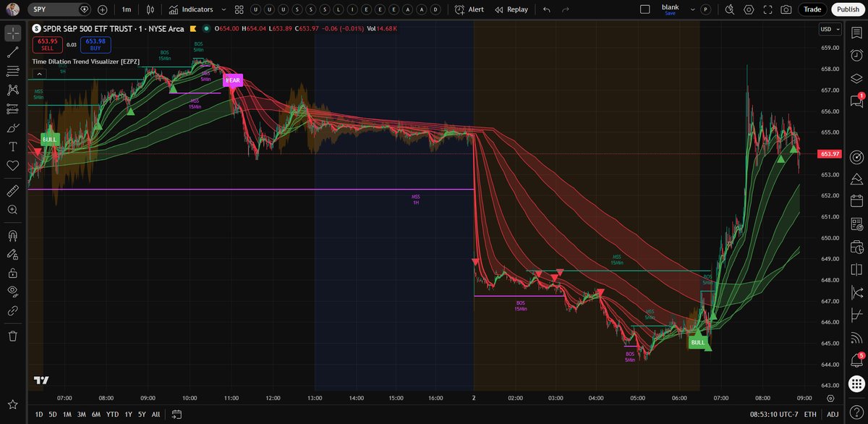Open chart settings hexagon icon

click(749, 9)
